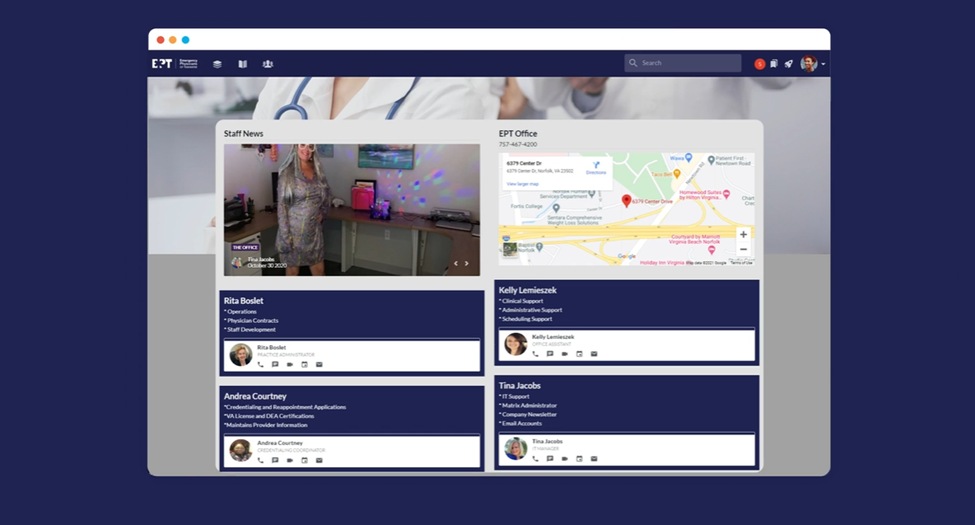Send email to Kelly Lemieszek

594,354
